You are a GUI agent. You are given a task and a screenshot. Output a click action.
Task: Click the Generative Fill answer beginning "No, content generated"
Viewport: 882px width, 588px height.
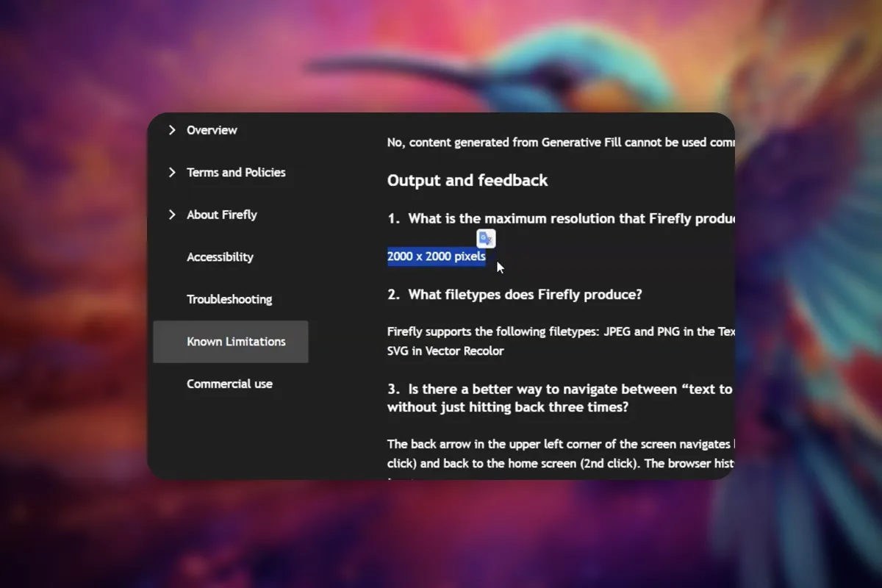(561, 143)
